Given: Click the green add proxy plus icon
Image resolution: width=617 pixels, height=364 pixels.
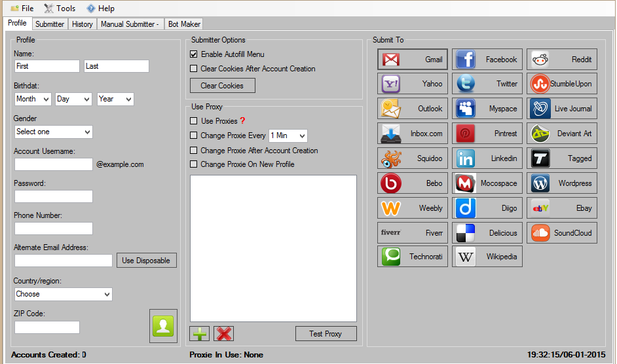Looking at the screenshot, I should pyautogui.click(x=200, y=334).
